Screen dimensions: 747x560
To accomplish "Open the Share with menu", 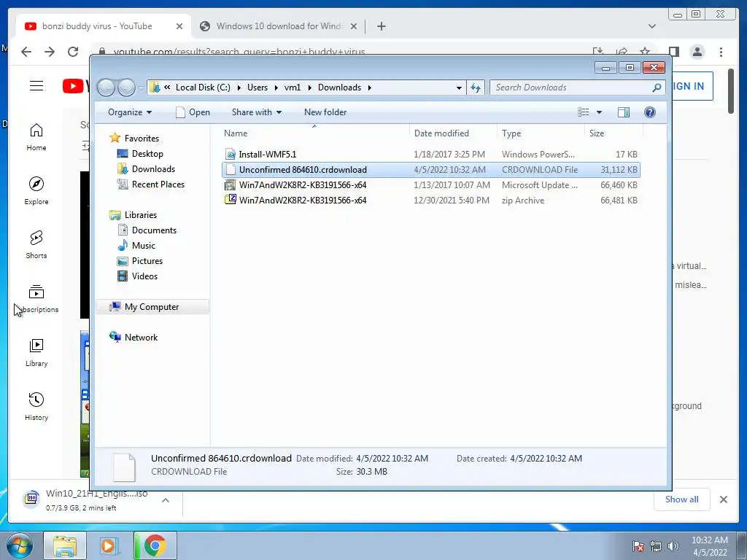I will 256,112.
